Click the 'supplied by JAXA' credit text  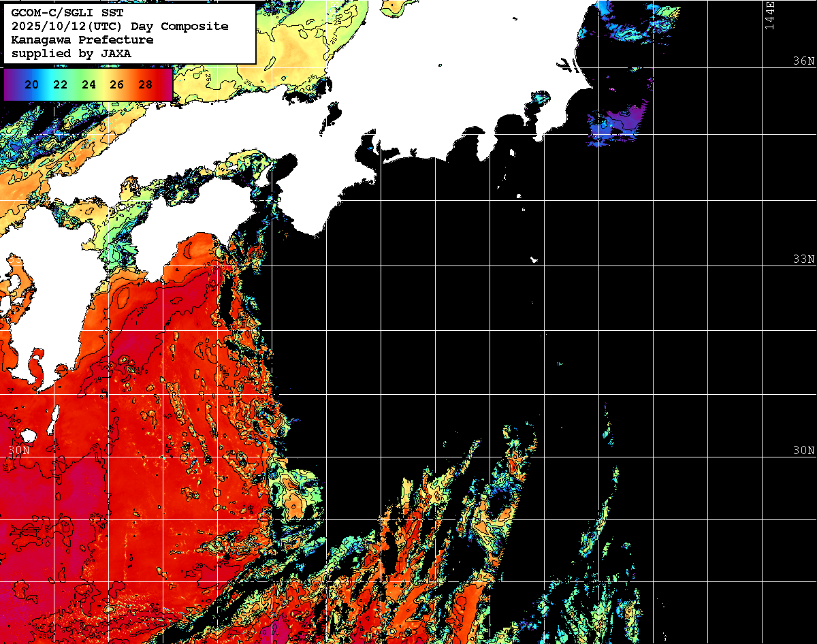point(71,53)
